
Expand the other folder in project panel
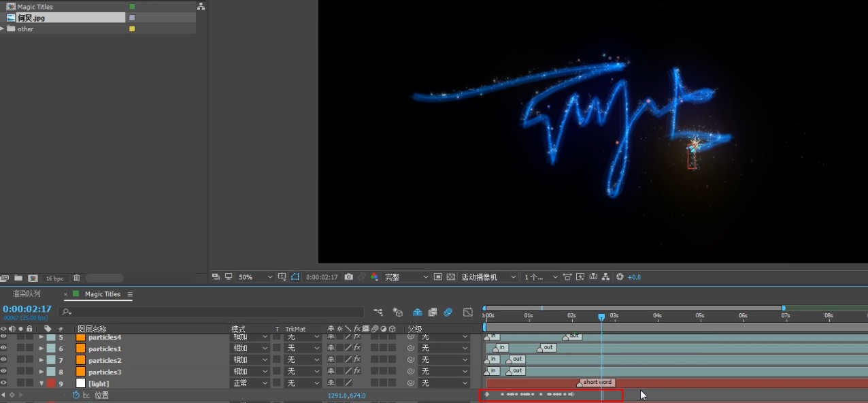point(3,29)
